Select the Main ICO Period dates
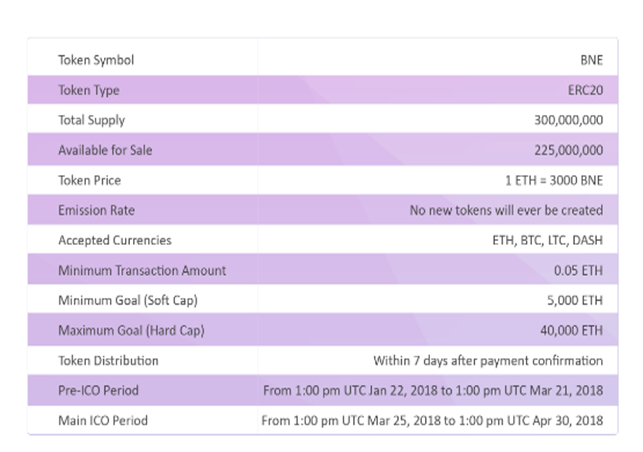Screen dimensions: 643x452 pos(432,421)
